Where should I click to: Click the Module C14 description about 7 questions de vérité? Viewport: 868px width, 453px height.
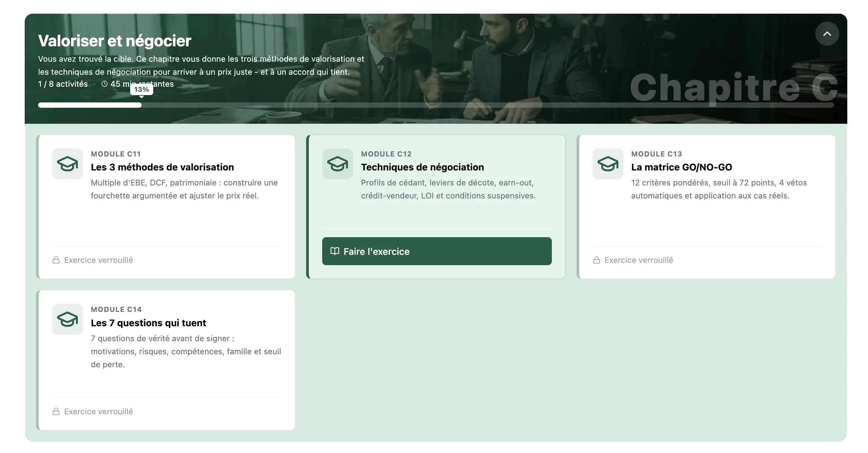[x=186, y=351]
